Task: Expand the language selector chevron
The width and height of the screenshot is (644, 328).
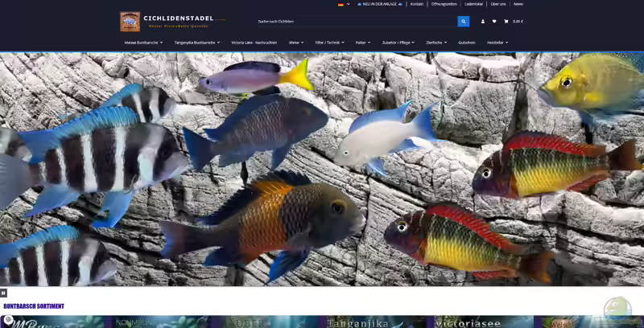Action: tap(349, 4)
